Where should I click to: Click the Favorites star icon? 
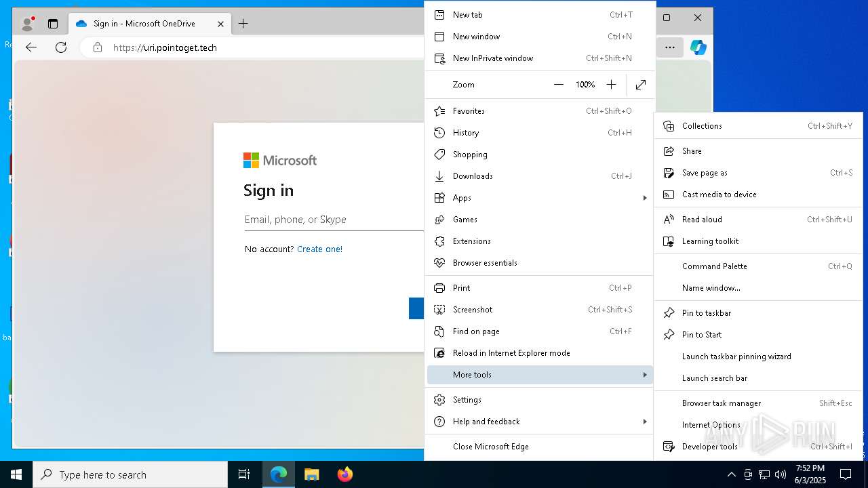click(x=439, y=110)
